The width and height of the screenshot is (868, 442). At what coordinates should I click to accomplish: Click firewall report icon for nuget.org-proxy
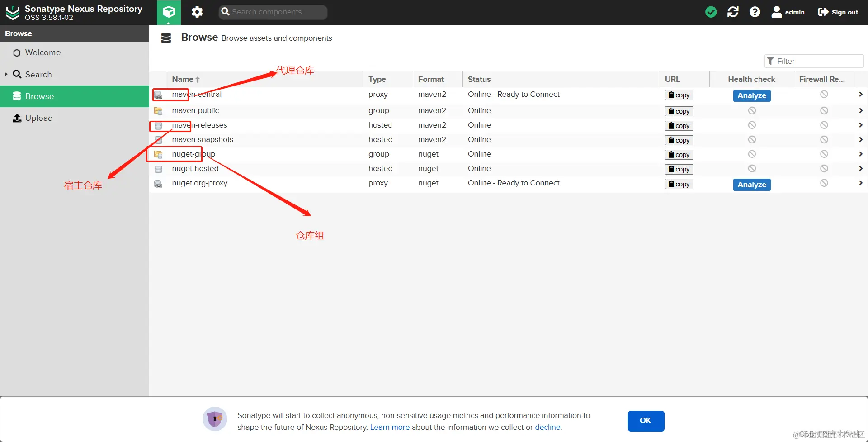coord(824,183)
